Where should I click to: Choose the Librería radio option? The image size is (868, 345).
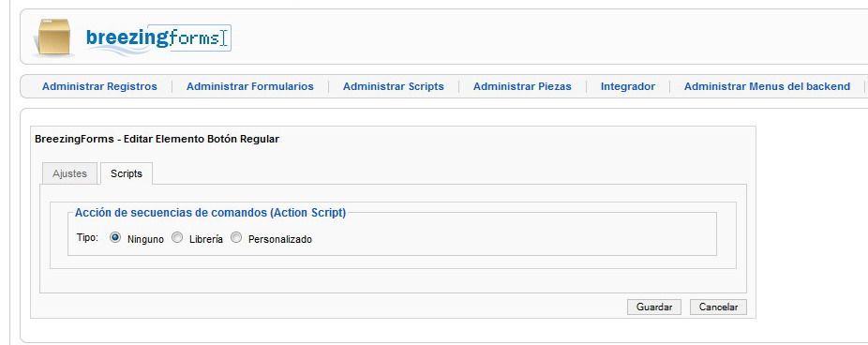(177, 237)
